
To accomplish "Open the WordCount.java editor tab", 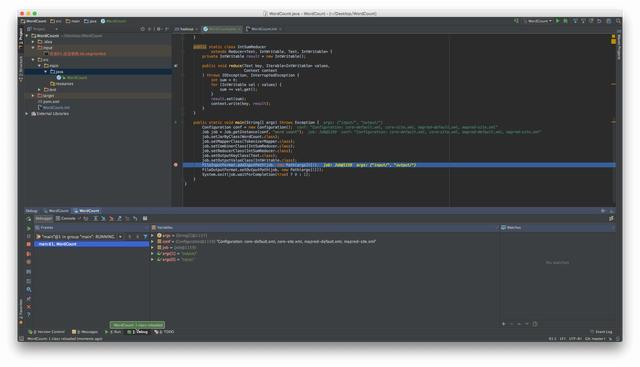I will [x=222, y=29].
